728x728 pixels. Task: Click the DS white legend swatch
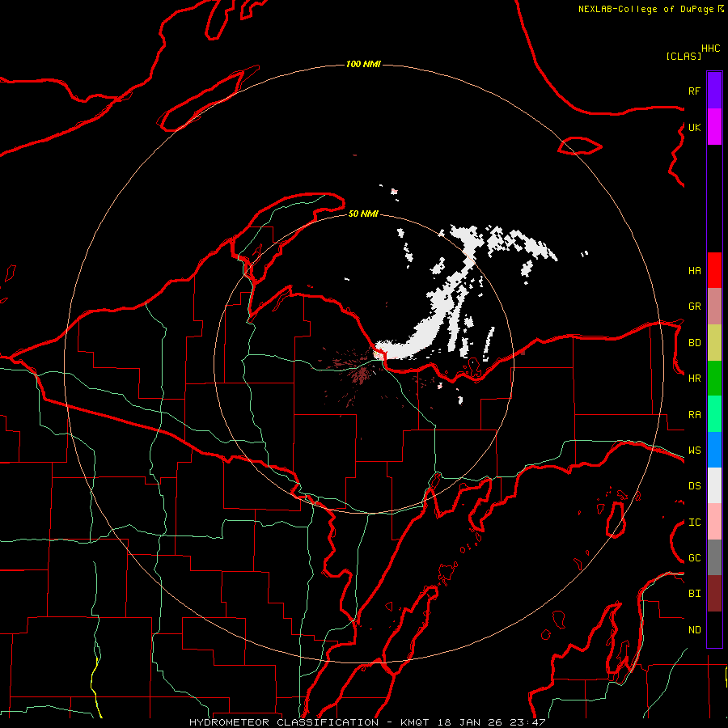click(x=714, y=485)
